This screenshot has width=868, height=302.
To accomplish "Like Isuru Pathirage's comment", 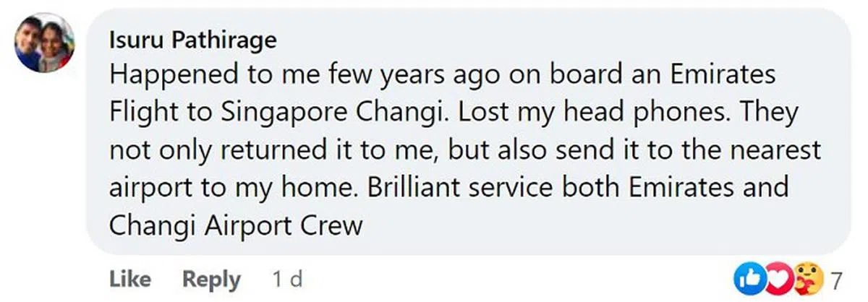I will [x=129, y=279].
